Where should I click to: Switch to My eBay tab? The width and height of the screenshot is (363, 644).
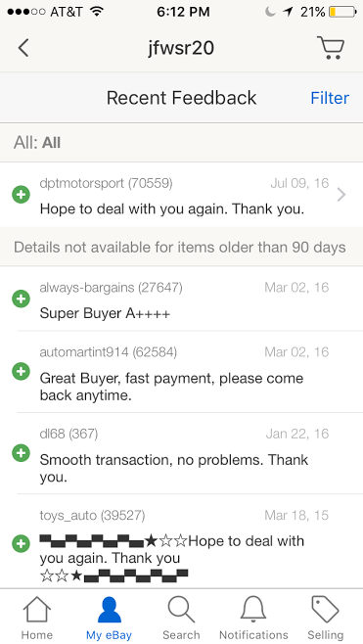pyautogui.click(x=109, y=618)
